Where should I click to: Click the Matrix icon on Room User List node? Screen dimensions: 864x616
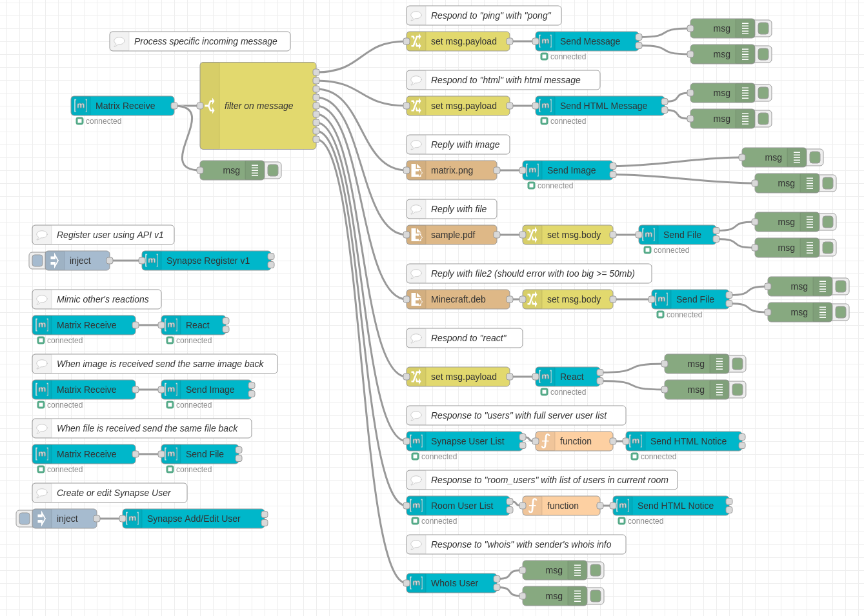tap(416, 506)
